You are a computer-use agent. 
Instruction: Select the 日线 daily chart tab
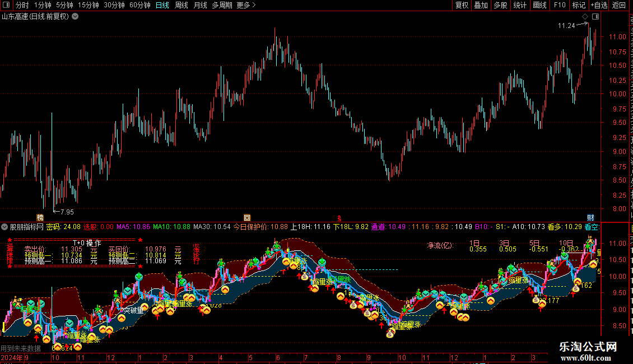coord(162,5)
